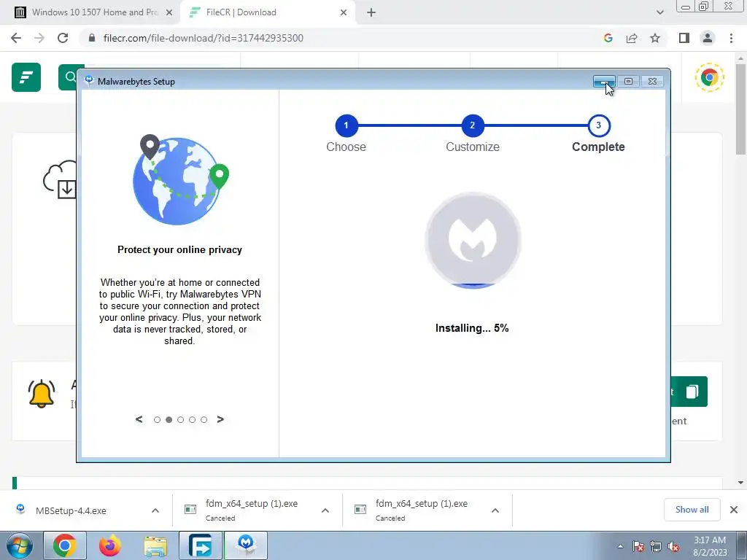Image resolution: width=747 pixels, height=560 pixels.
Task: Click the muted volume tray icon
Action: coord(673,546)
